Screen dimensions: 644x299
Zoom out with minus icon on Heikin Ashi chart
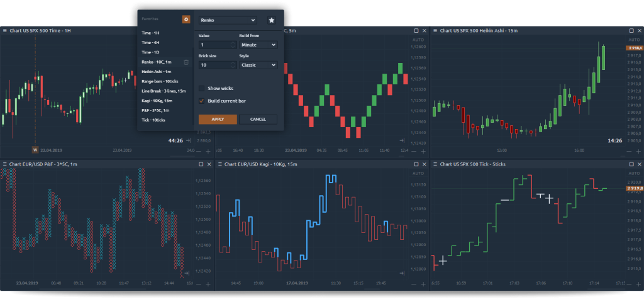[x=629, y=151]
